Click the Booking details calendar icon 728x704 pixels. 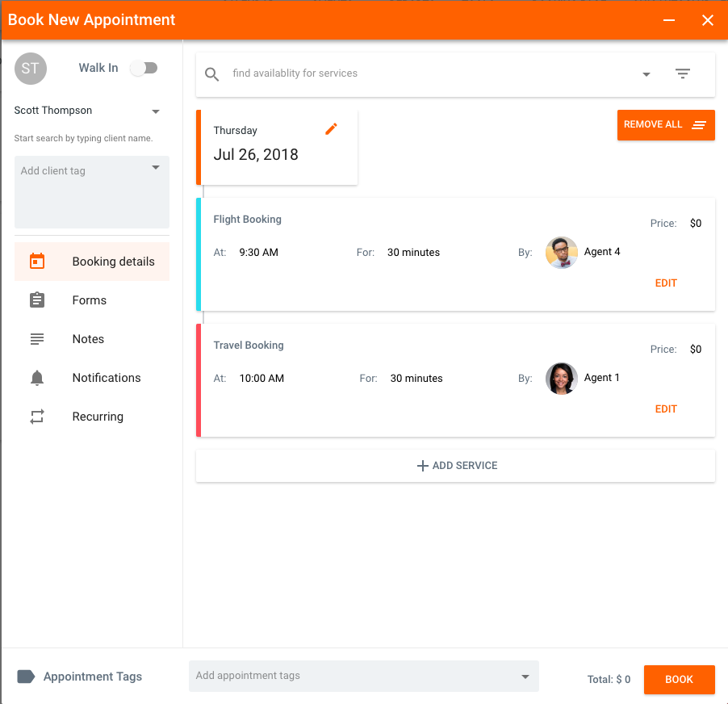pos(37,261)
